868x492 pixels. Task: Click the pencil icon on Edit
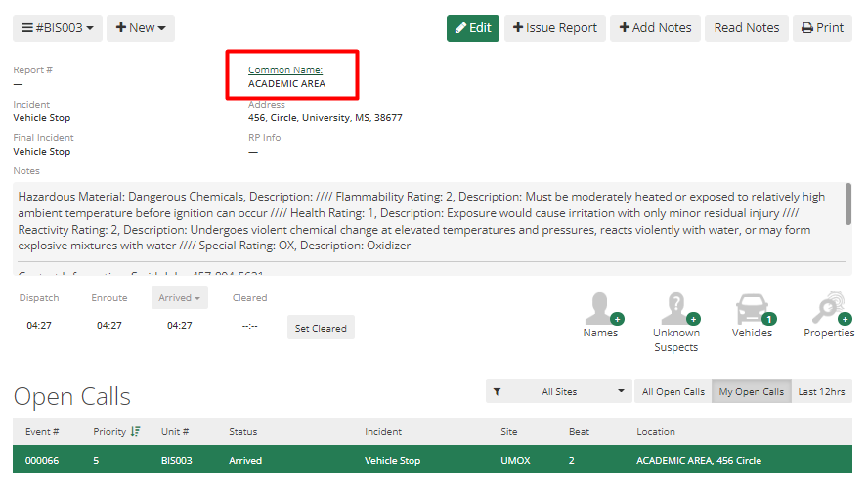pyautogui.click(x=460, y=28)
